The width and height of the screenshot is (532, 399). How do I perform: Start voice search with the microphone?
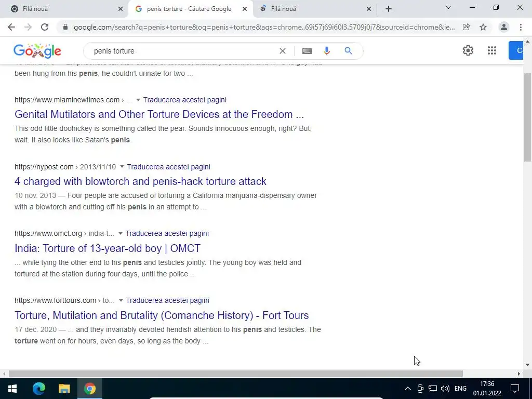[x=327, y=51]
